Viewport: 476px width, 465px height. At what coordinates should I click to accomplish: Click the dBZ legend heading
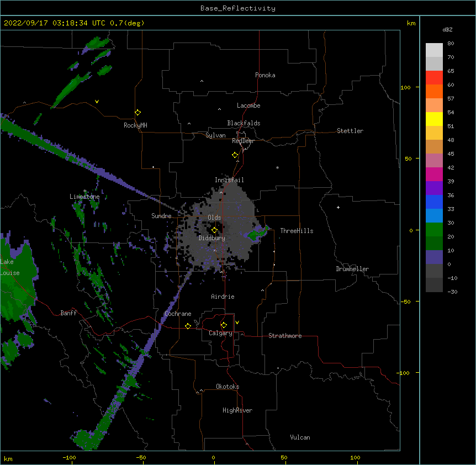447,29
